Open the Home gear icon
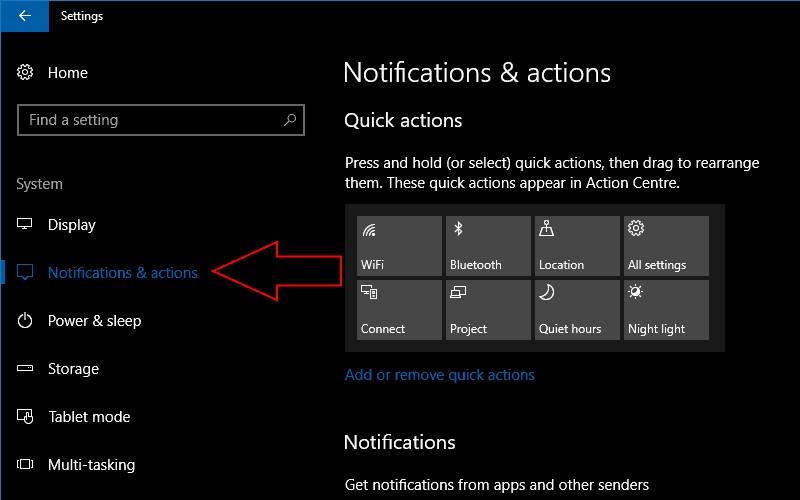Screen dimensions: 800x500 (x=25, y=72)
